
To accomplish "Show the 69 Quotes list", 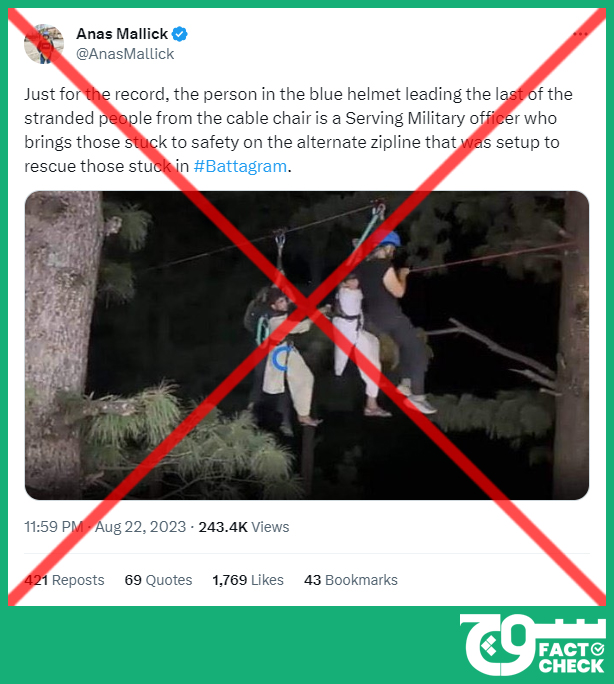I will coord(158,580).
